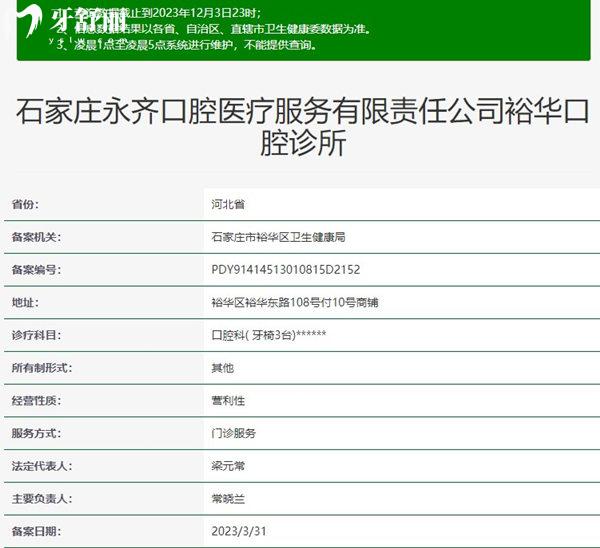Click the notice line about 卫生健康委数据为准

coord(214,29)
